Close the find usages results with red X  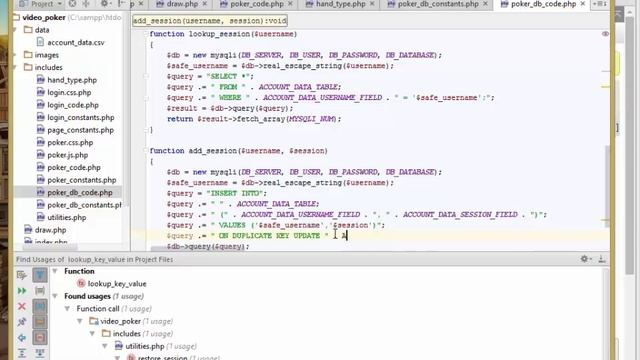[x=22, y=307]
